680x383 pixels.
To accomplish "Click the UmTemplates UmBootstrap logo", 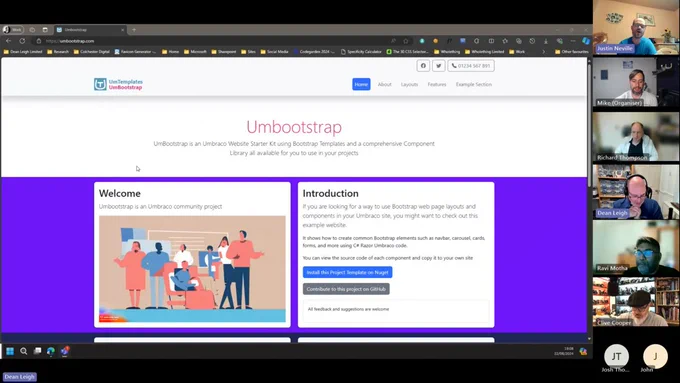I will [118, 84].
